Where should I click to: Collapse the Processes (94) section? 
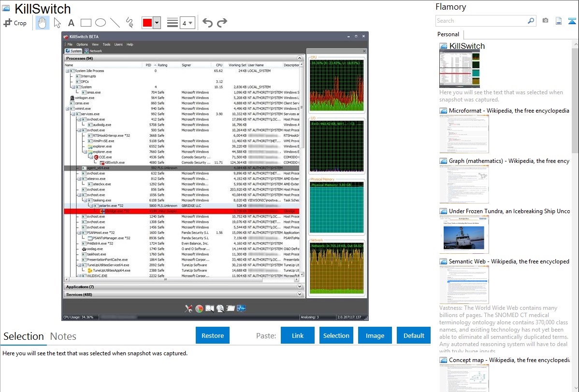300,58
